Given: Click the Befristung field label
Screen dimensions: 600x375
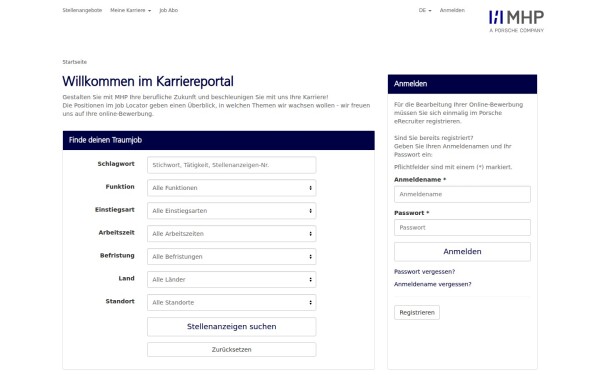Looking at the screenshot, I should 117,256.
